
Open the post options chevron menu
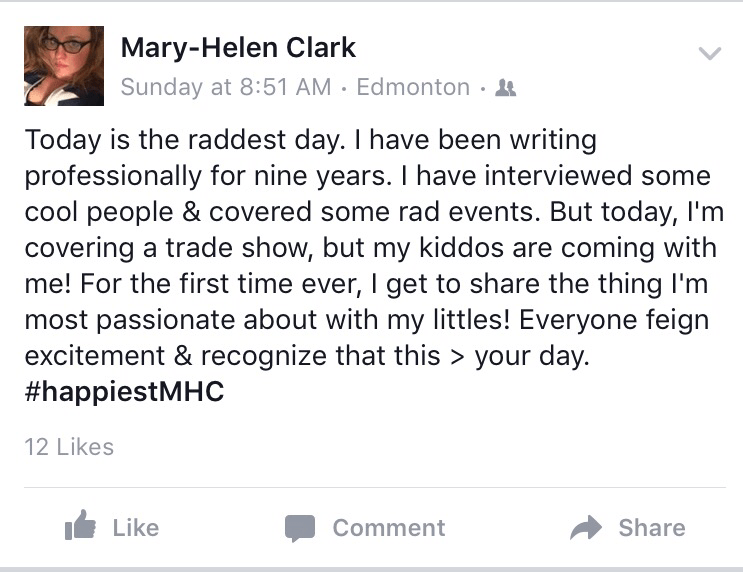(x=708, y=54)
